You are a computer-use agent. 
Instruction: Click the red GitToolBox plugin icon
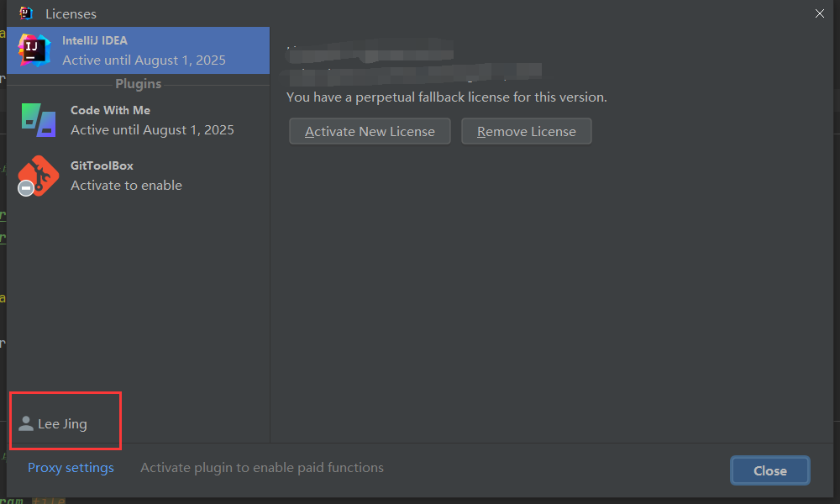pos(38,176)
